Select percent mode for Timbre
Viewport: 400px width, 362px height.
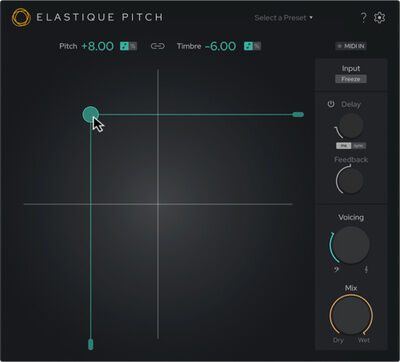[x=257, y=46]
